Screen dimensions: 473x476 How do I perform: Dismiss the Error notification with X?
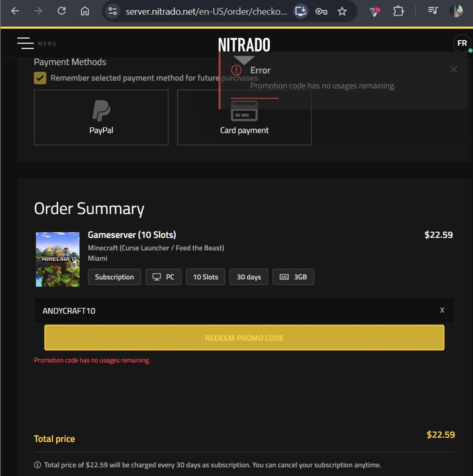pos(454,69)
